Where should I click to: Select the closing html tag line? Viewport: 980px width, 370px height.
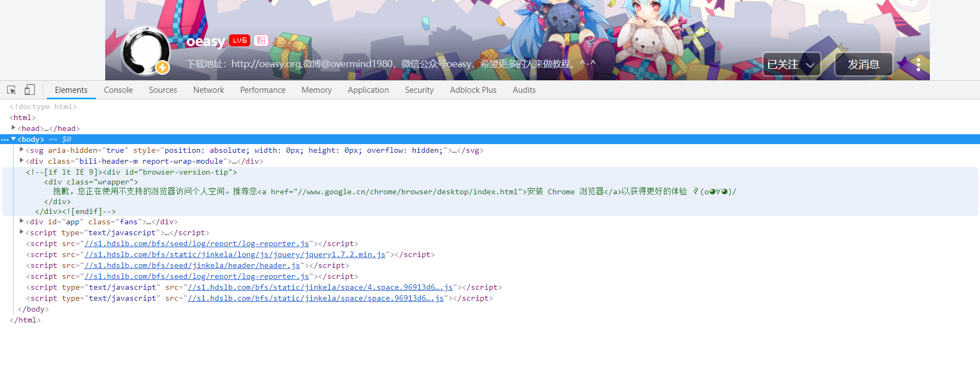(25, 320)
